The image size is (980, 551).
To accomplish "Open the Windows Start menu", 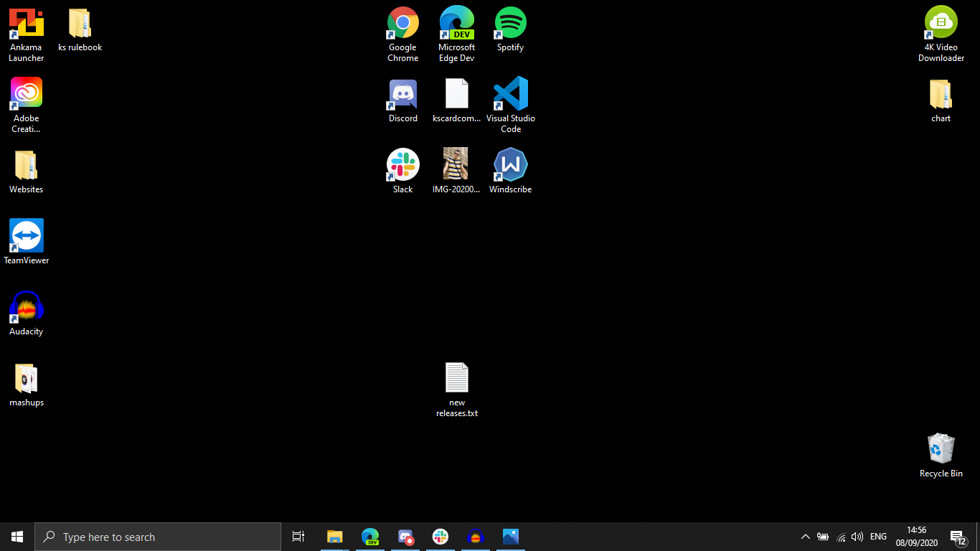I will (17, 537).
